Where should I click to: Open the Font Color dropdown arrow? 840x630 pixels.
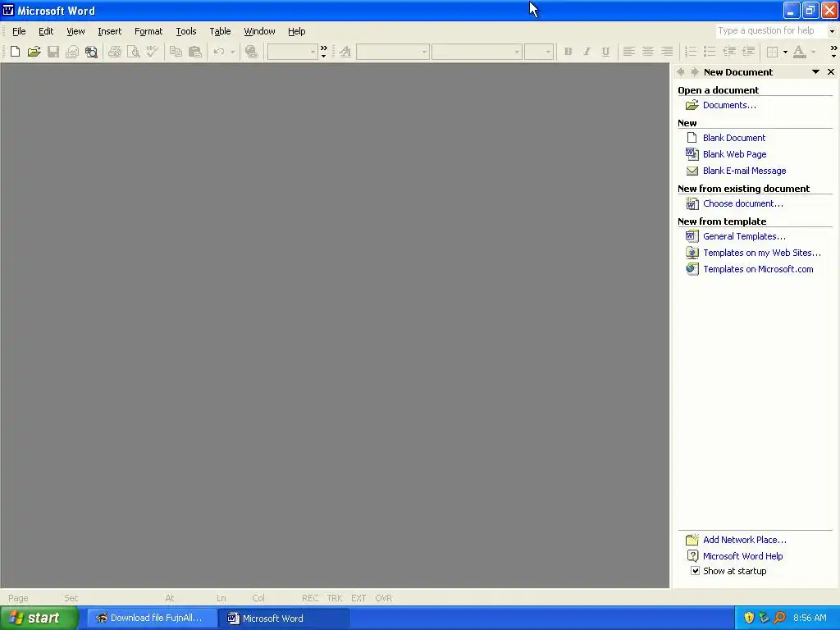(813, 52)
